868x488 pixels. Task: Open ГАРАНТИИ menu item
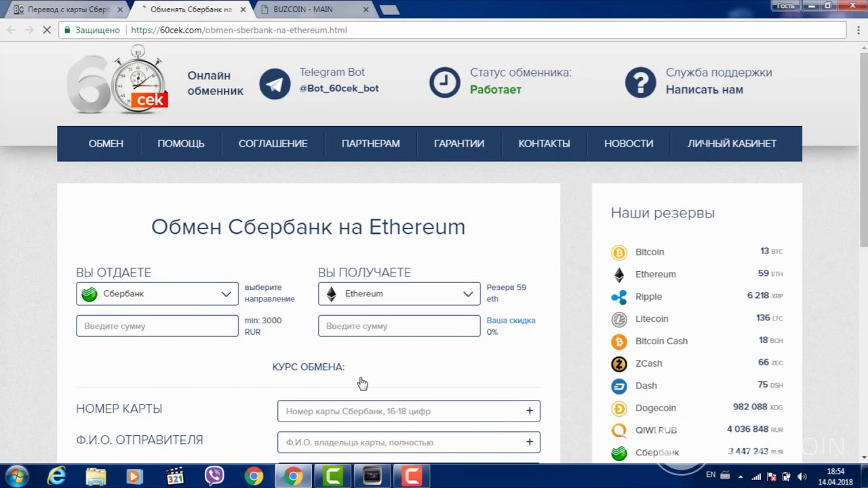[x=459, y=144]
